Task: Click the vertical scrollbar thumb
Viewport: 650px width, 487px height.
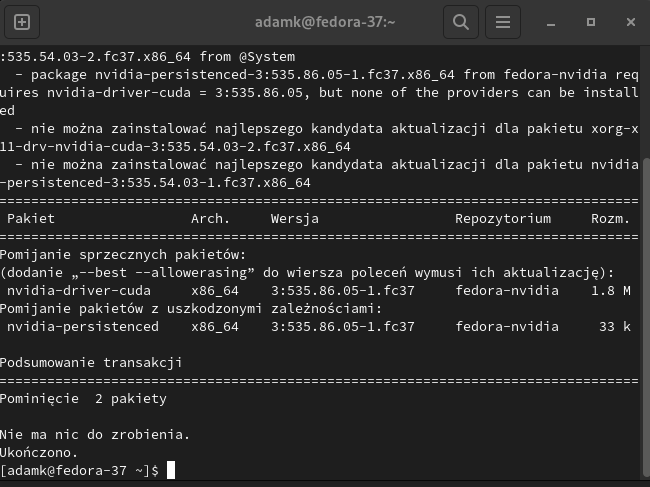Action: click(646, 317)
